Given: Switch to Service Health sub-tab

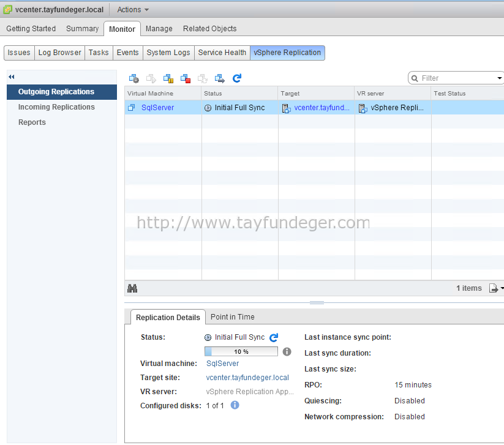Looking at the screenshot, I should (x=222, y=53).
